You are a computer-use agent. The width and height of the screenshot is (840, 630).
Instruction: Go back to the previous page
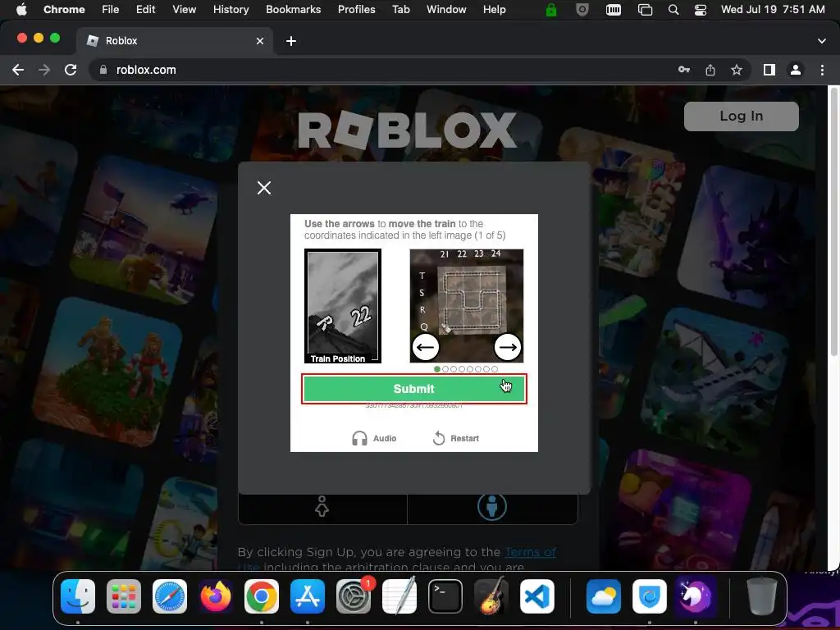tap(18, 70)
